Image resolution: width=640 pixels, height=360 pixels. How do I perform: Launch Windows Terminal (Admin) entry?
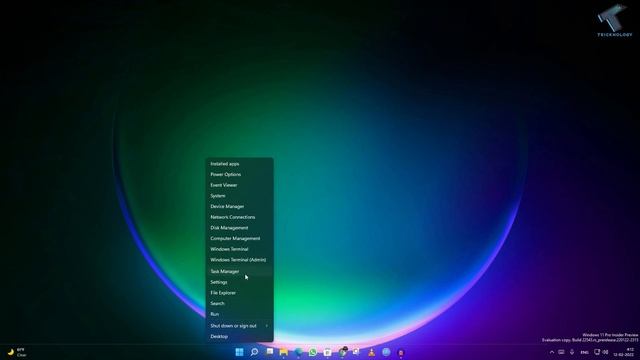[239, 260]
